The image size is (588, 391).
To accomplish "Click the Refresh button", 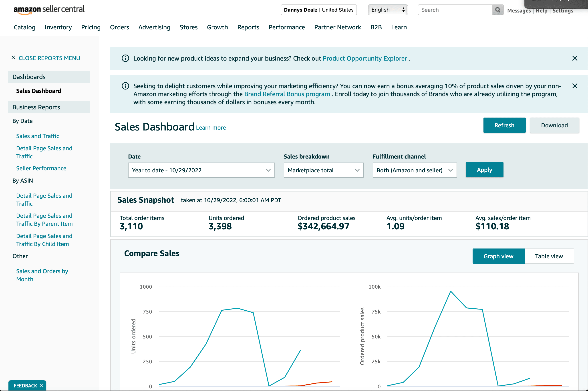I will pos(504,125).
